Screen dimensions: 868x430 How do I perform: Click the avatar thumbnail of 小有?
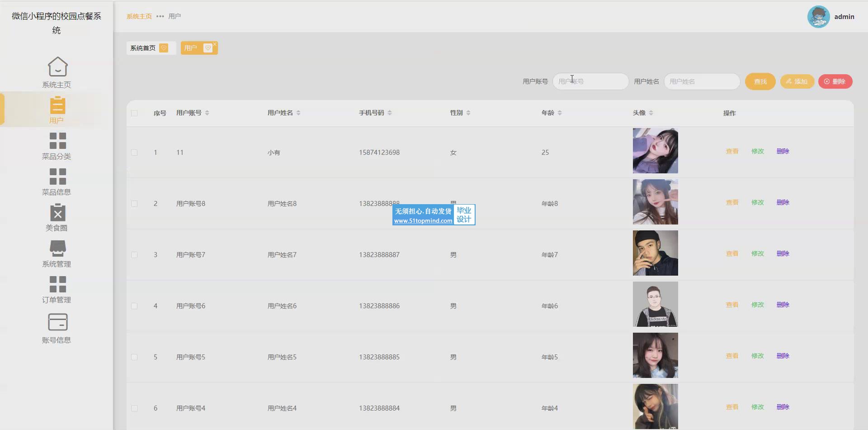click(655, 151)
